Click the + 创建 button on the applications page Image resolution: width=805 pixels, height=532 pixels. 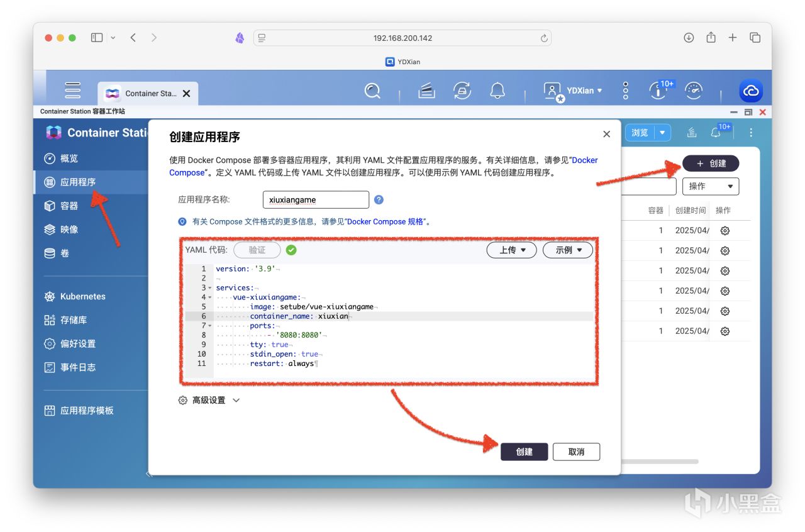[711, 163]
